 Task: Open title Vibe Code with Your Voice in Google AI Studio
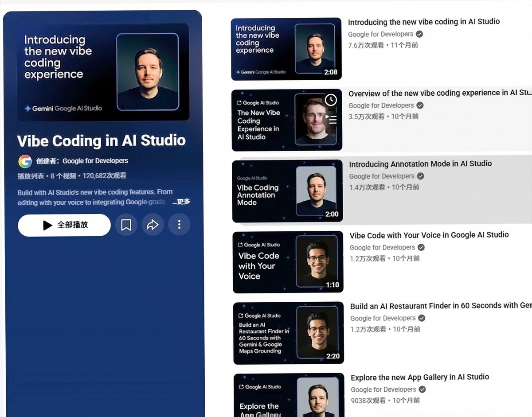pos(429,235)
